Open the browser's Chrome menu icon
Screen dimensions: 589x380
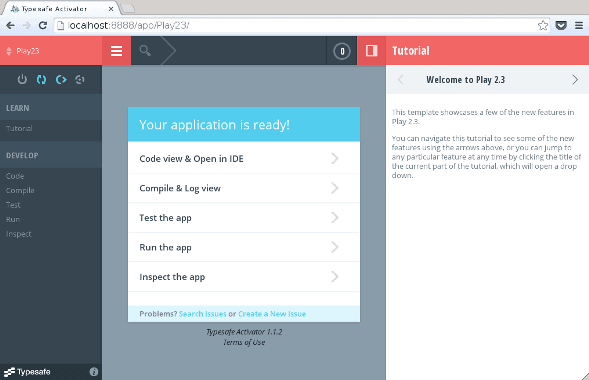coord(579,26)
